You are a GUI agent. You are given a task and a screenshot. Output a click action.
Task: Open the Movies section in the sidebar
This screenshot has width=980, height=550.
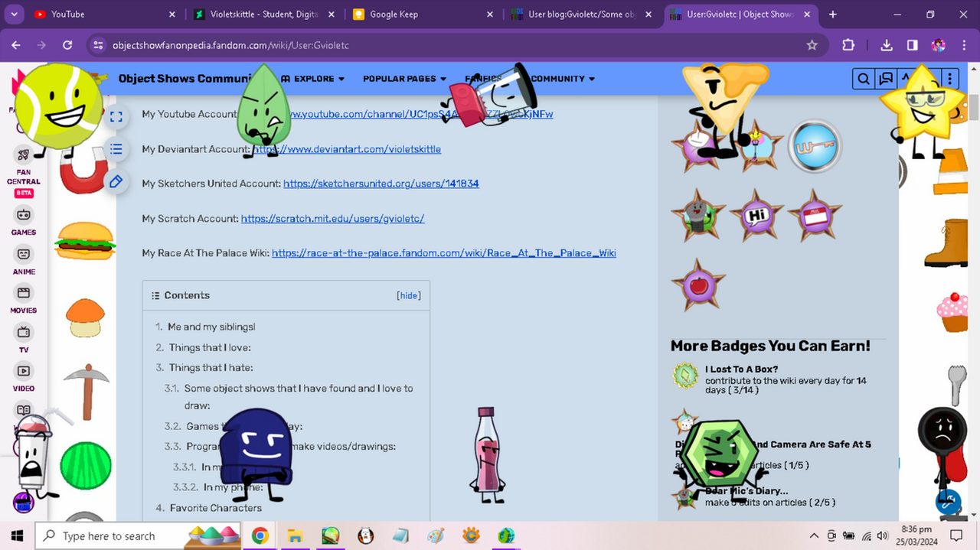click(24, 299)
